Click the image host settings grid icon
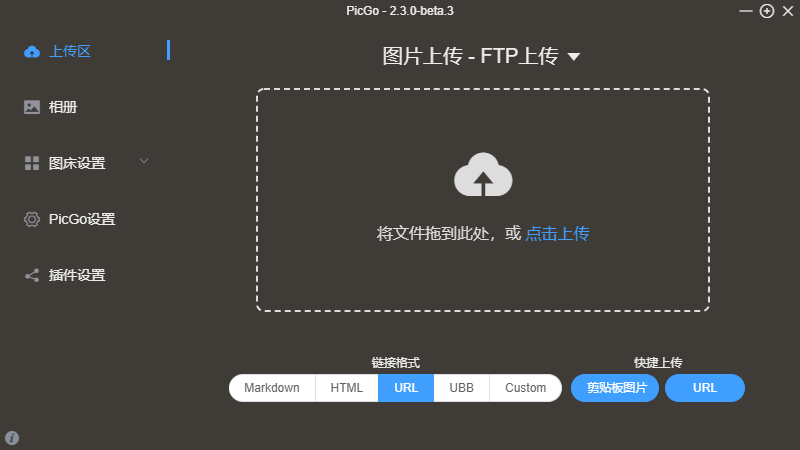The image size is (800, 450). [32, 163]
